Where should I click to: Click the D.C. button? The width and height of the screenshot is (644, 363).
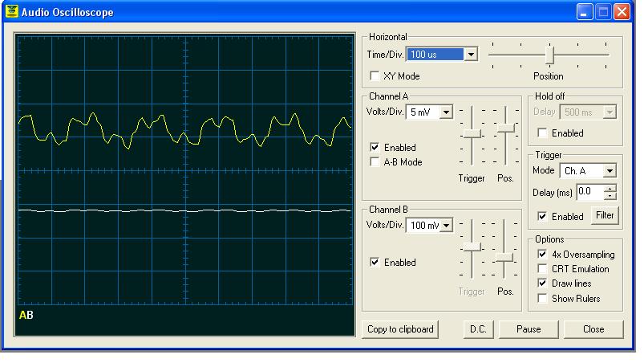coord(478,329)
